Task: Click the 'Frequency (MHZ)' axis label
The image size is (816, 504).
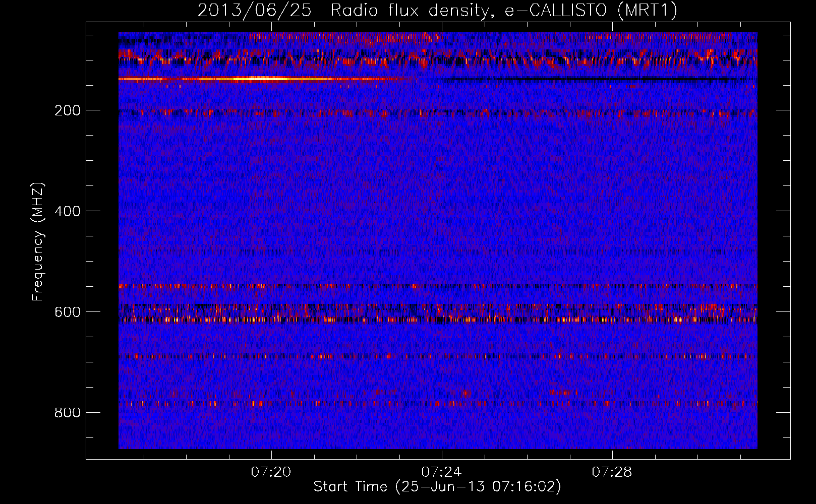Action: tap(38, 241)
